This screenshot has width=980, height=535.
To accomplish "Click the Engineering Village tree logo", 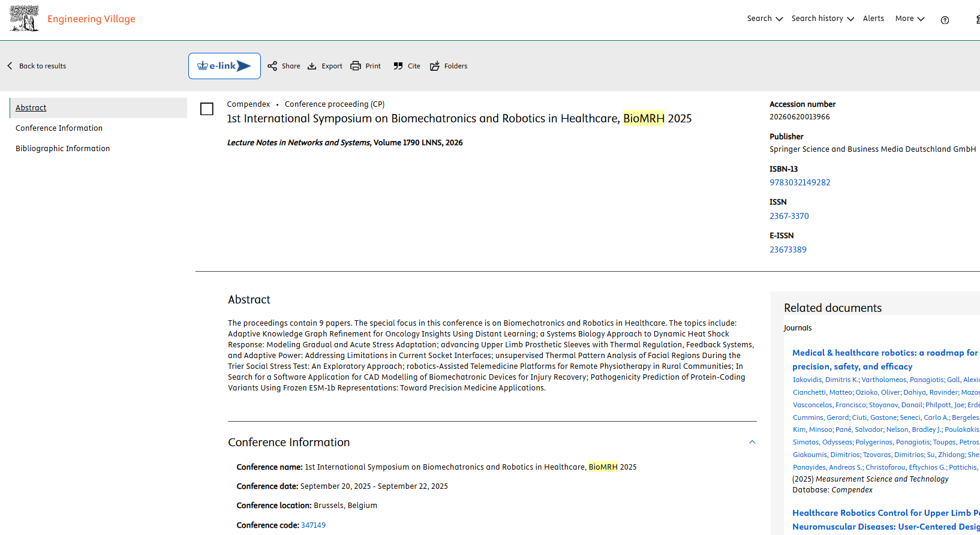I will point(25,19).
